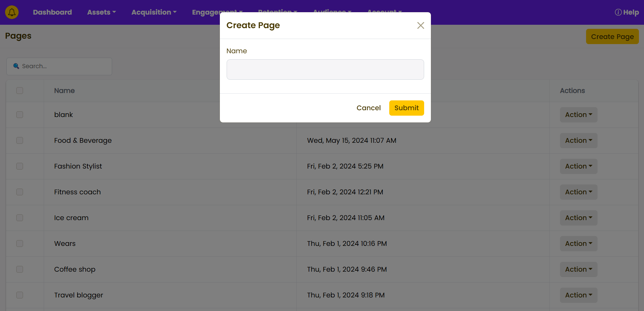Tick the Travel blogger row checkbox
The image size is (644, 311).
coord(20,295)
